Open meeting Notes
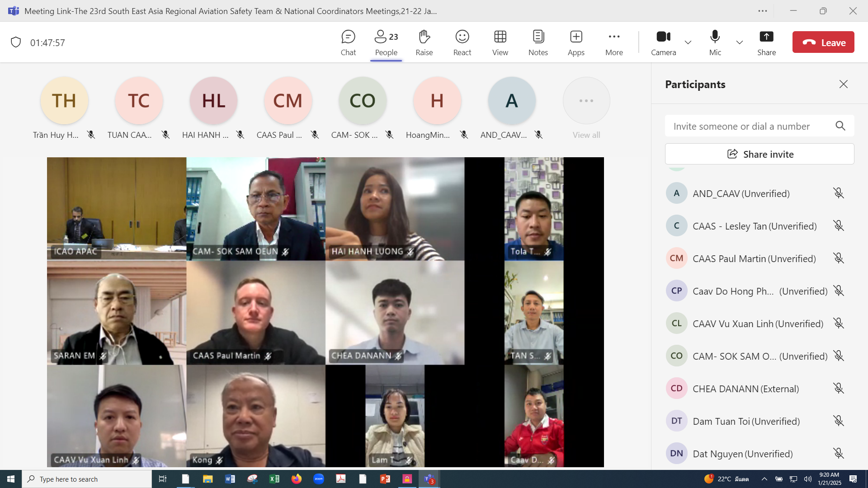Screen dimensions: 868x488 538,42
